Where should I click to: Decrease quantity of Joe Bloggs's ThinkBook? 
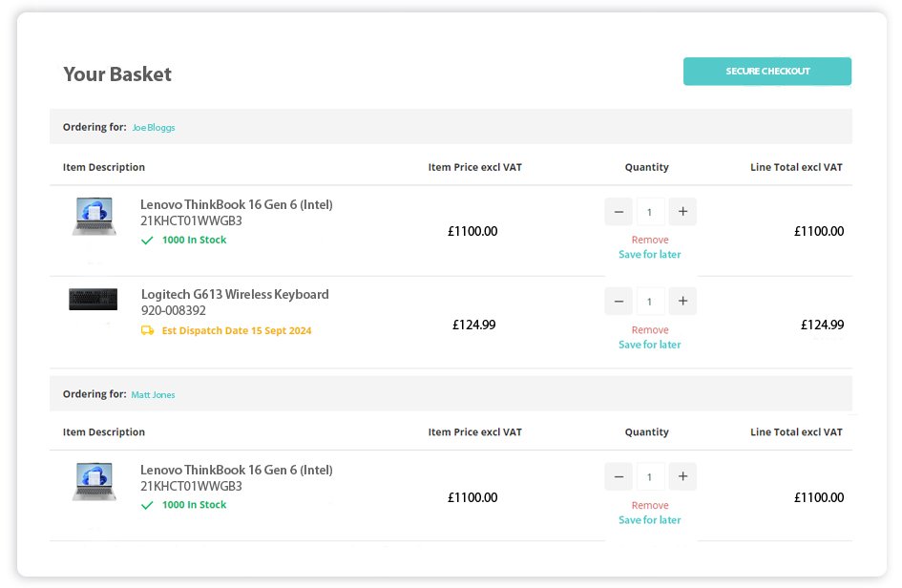pyautogui.click(x=619, y=212)
